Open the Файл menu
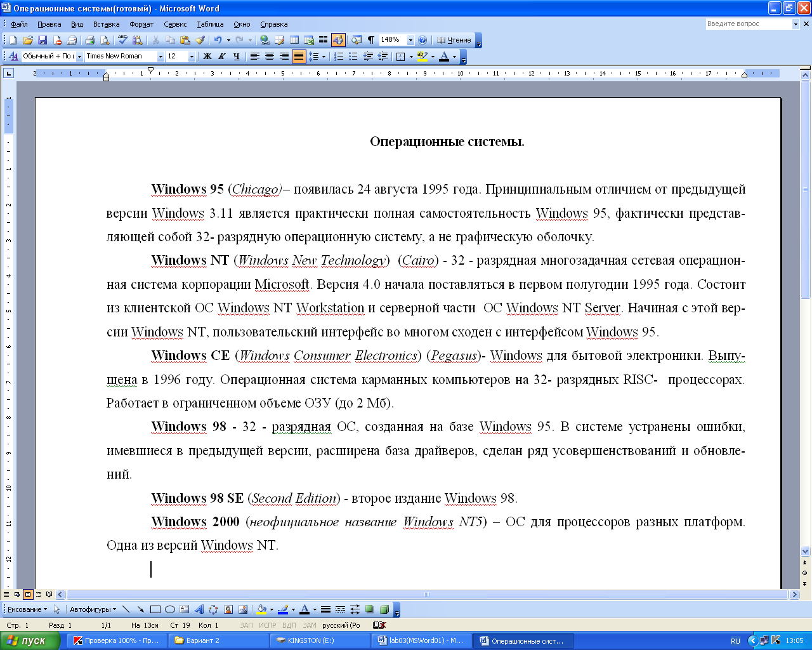The width and height of the screenshot is (812, 650). click(x=19, y=24)
